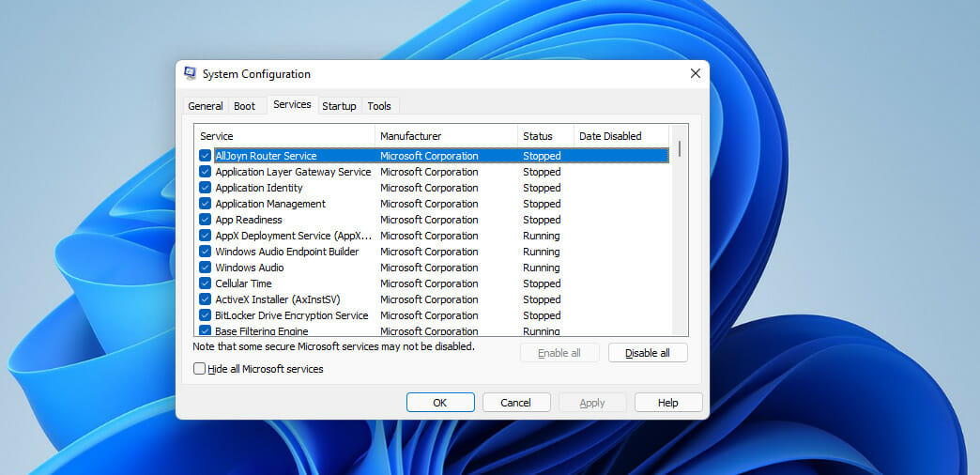
Task: Click the services list vertical scrollbar thumb
Action: (x=680, y=148)
